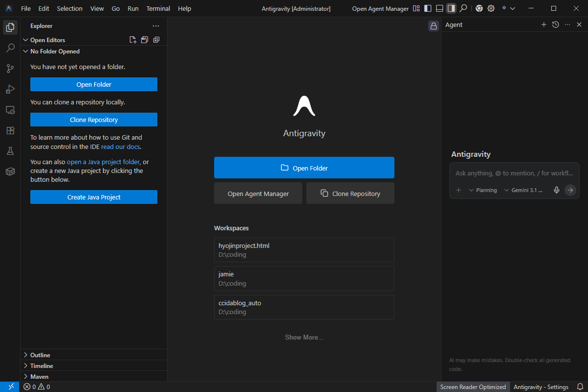Open the jamie workspace

304,278
